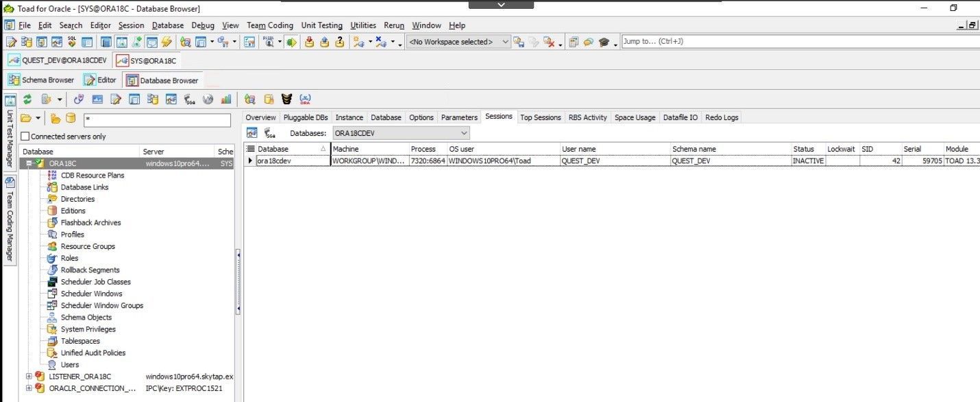Open the Team Coding menu

point(270,25)
